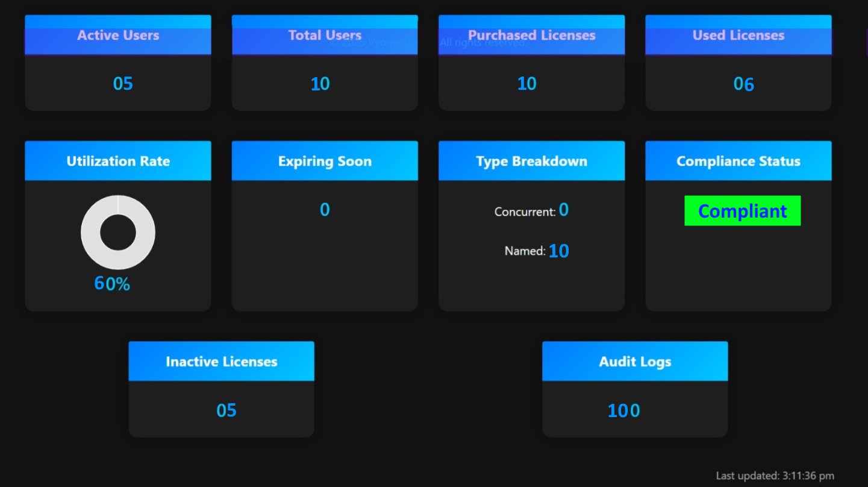Click the Utilization Rate card header

(118, 161)
